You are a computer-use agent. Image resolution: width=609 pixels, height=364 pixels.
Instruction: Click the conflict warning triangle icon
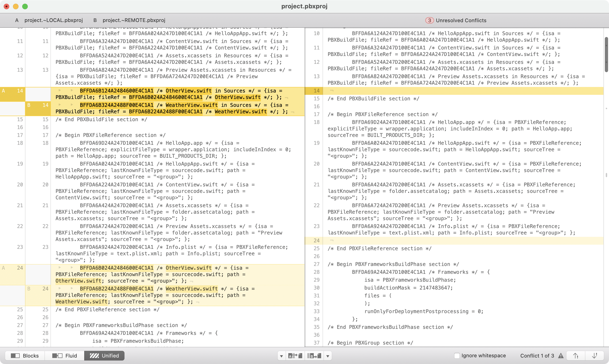coord(561,356)
